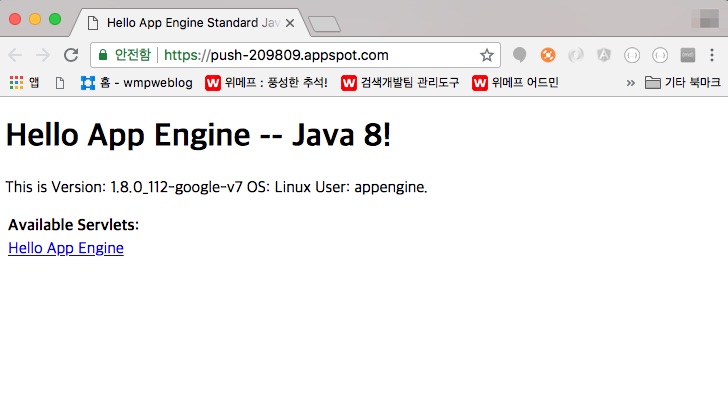728x400 pixels.
Task: Click the green secure padlock icon
Action: tap(103, 56)
